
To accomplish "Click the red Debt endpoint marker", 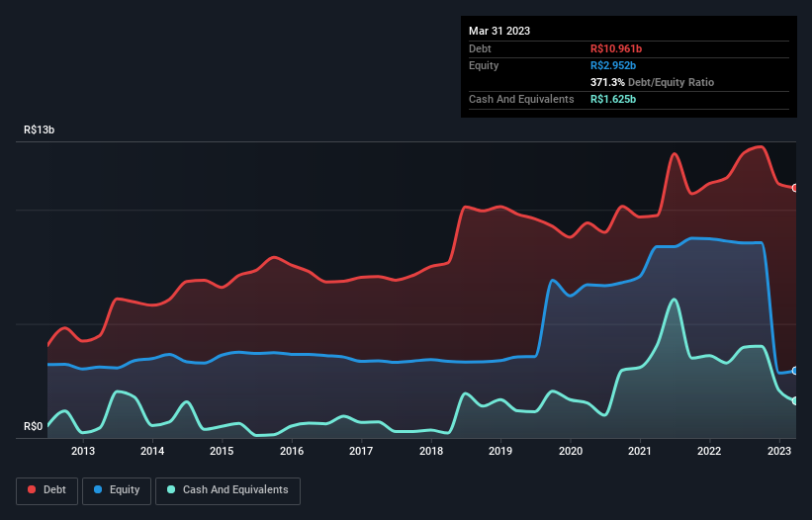I will (x=795, y=188).
